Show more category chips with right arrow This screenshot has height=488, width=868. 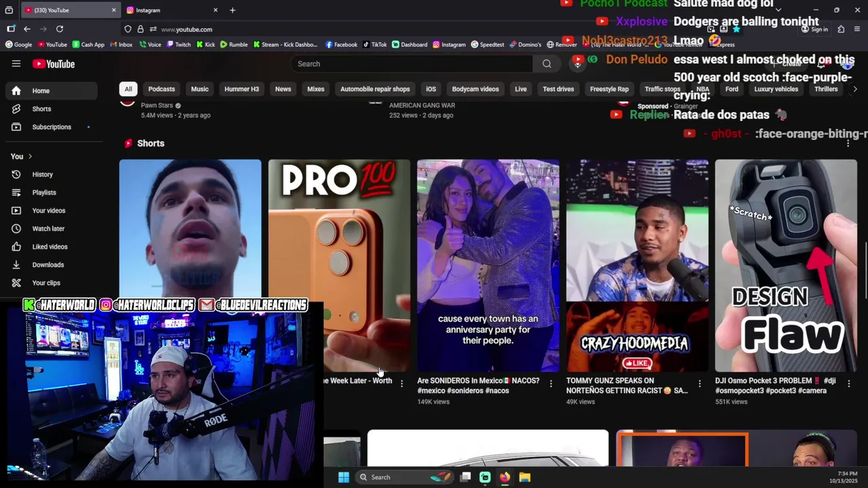point(854,89)
